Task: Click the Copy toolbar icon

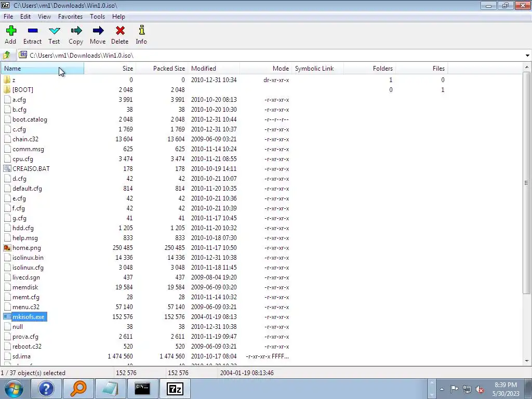Action: click(76, 31)
